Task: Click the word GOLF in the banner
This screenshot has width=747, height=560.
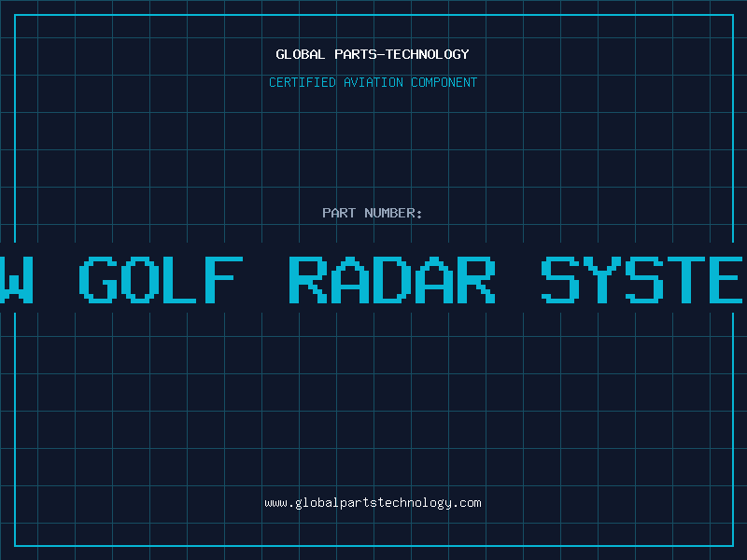Action: coord(160,280)
